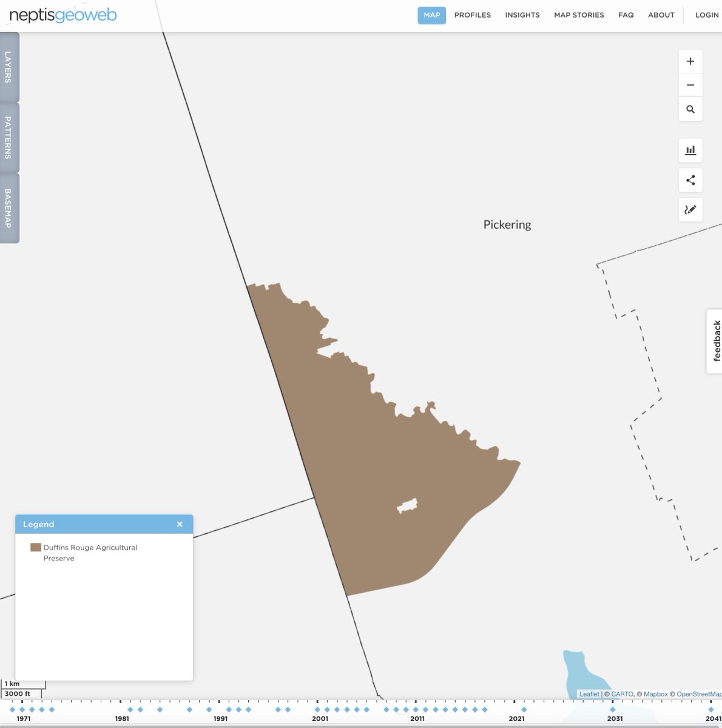This screenshot has height=728, width=722.
Task: Open the map search magnifier
Action: coord(690,109)
